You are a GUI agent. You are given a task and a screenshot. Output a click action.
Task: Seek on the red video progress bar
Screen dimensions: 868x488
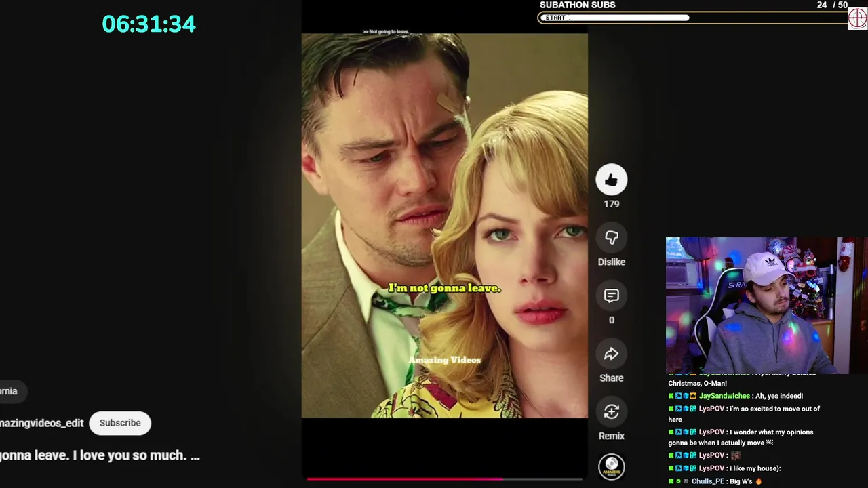[x=445, y=479]
